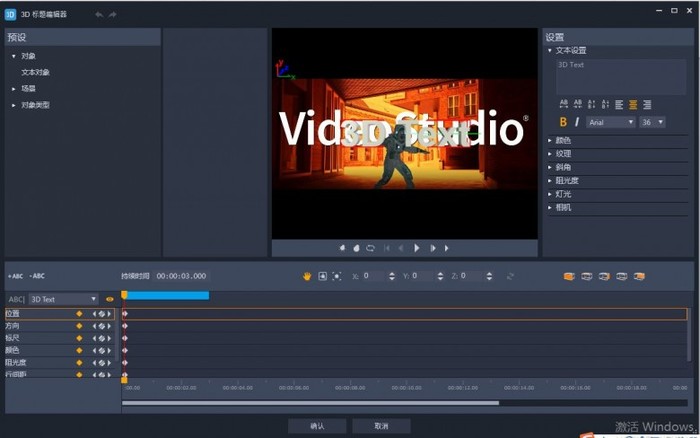Align text to the left
Image resolution: width=700 pixels, height=438 pixels.
[619, 105]
